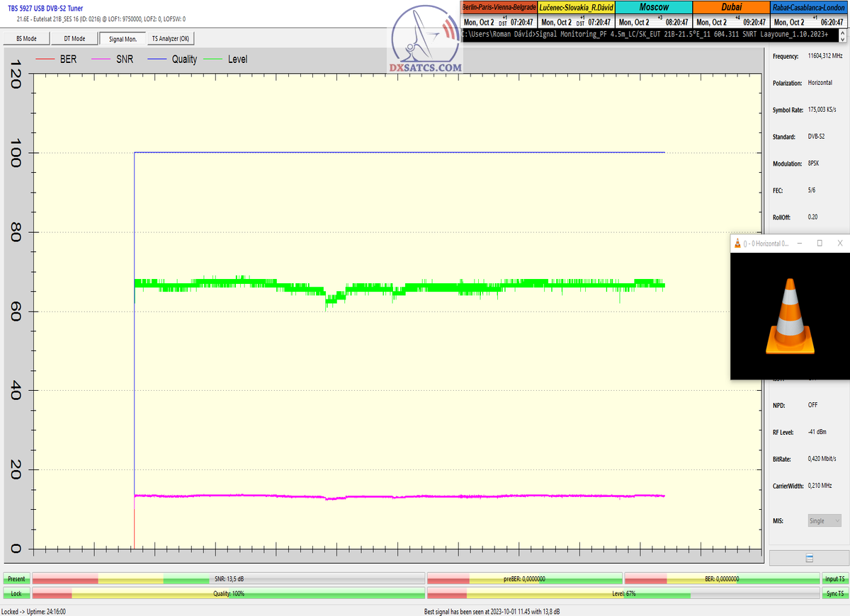The image size is (850, 616).
Task: Click the SNR 13,5 dB progress bar
Action: (x=229, y=578)
